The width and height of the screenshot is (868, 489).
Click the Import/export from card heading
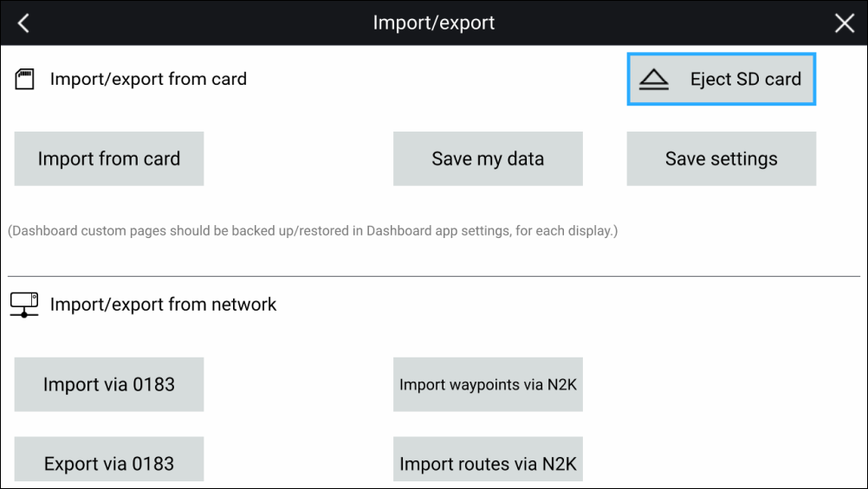[148, 80]
